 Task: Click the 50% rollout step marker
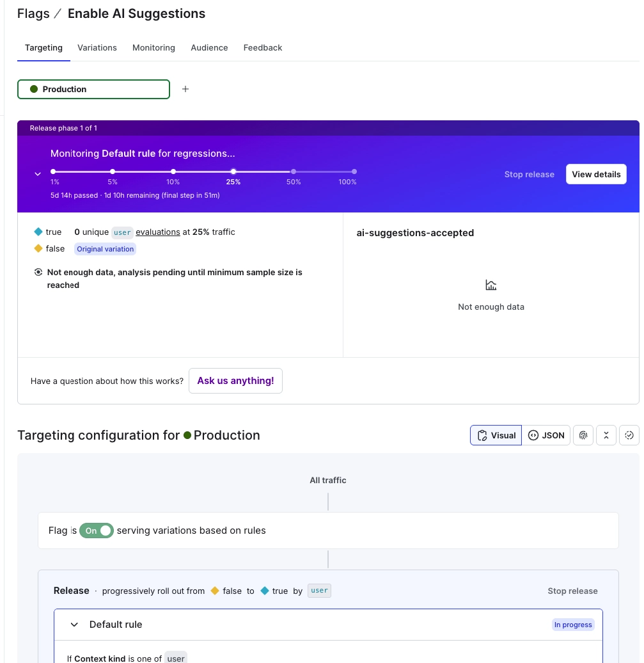[294, 172]
